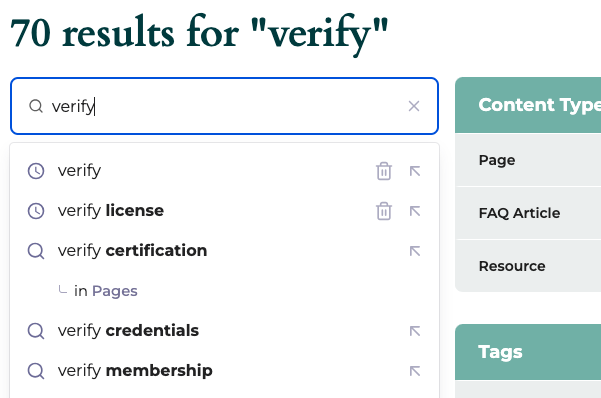601x398 pixels.
Task: Fill the query using the arrow beside "verify membership"
Action: [x=415, y=371]
